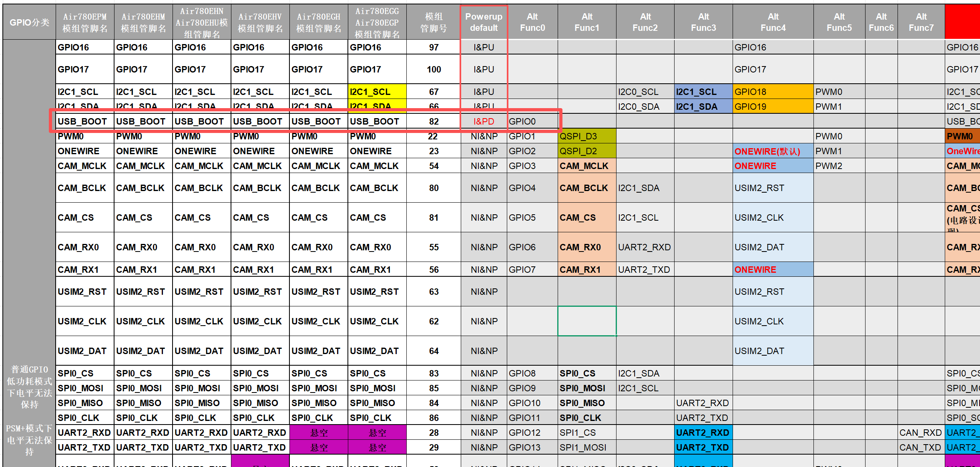The image size is (980, 467).
Task: Select the PWM2 cell in Alt Func5
Action: pyautogui.click(x=839, y=166)
